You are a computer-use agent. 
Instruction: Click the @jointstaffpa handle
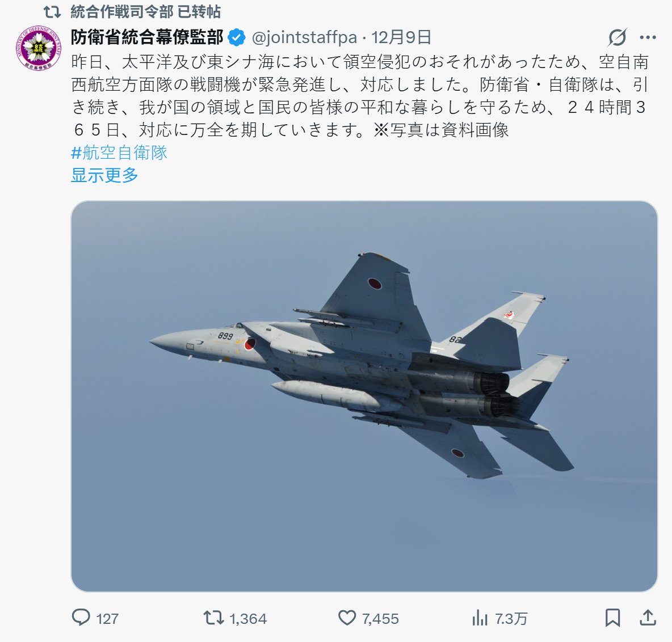(304, 37)
